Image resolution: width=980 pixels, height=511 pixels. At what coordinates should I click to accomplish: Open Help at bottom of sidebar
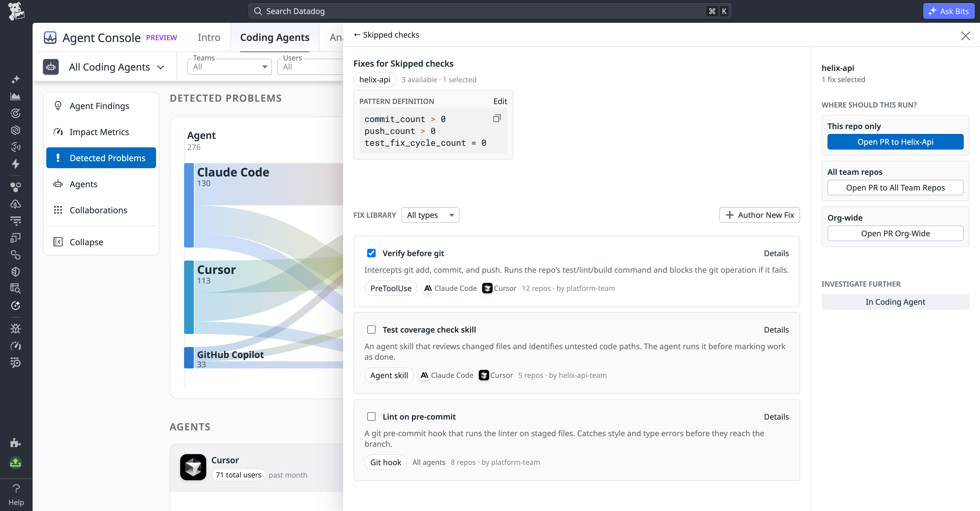16,495
